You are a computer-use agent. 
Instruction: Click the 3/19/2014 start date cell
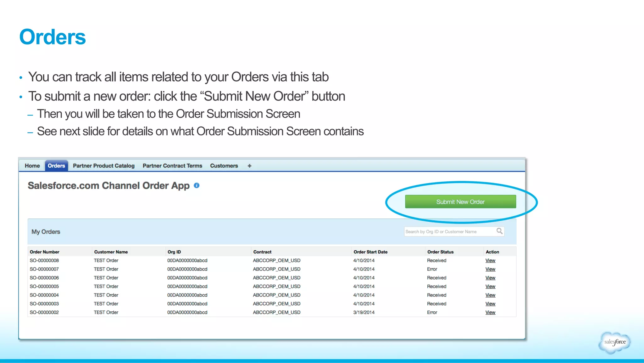(x=364, y=312)
